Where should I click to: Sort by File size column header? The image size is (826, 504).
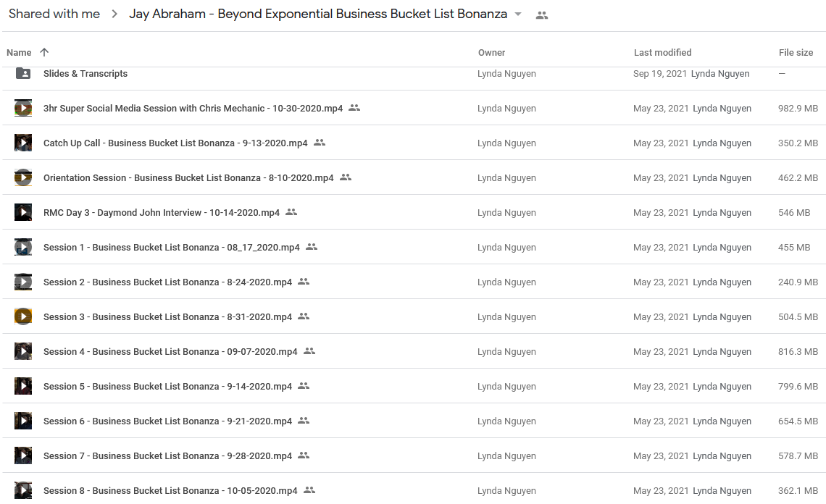point(796,53)
